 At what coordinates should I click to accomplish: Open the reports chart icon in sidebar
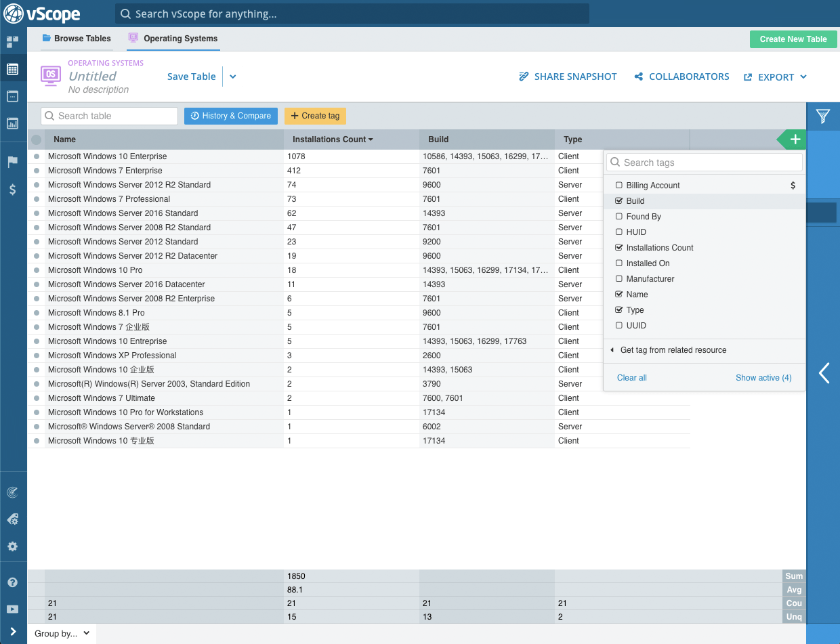[x=12, y=123]
